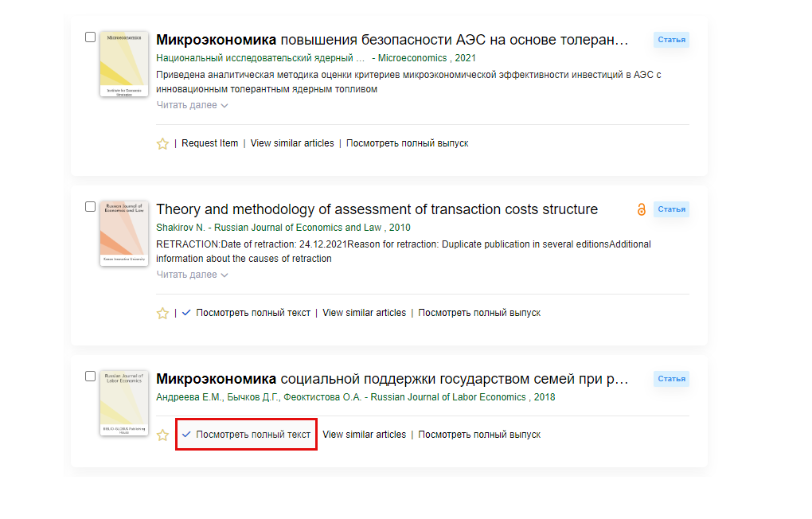812x519 pixels.
Task: Click the Request Item link
Action: pos(209,143)
